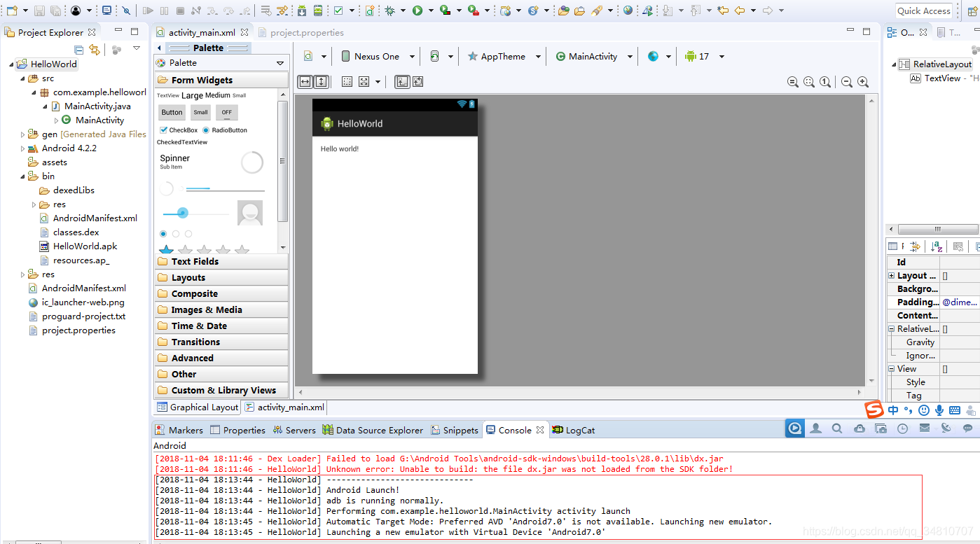Click the palette vertical scrollbar thumb
Viewport: 980px width, 544px height.
(283, 161)
